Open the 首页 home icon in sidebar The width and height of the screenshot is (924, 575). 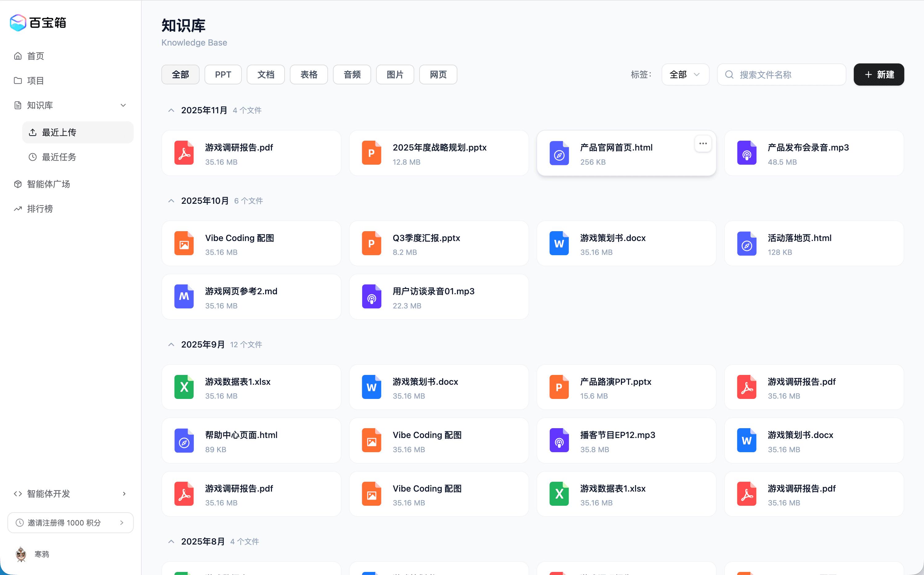(x=18, y=55)
